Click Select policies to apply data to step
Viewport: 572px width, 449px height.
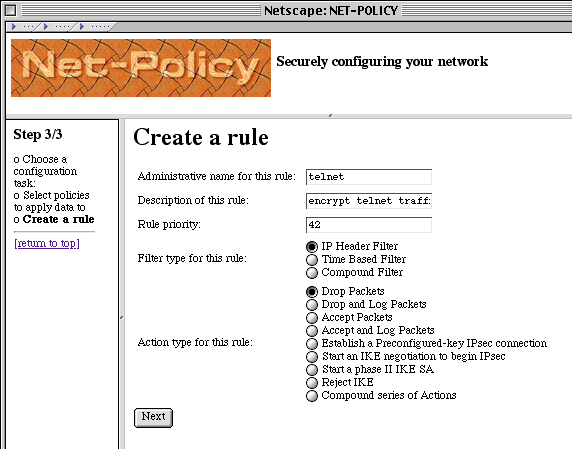pos(51,201)
